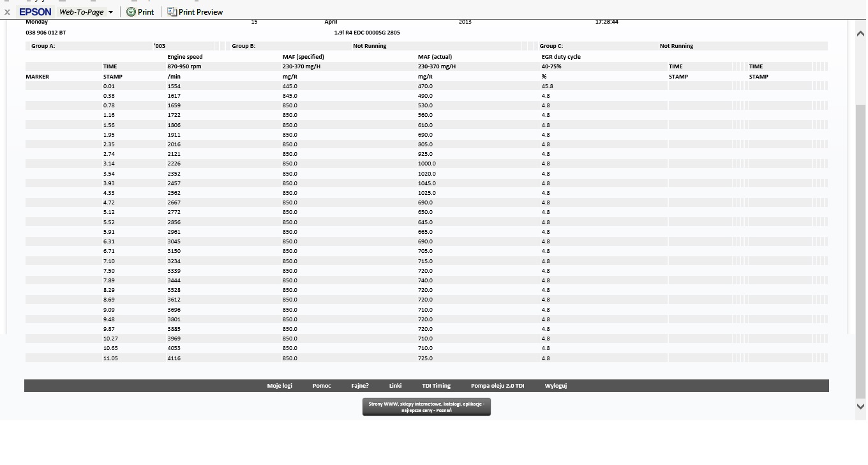Click the April month text

(331, 22)
